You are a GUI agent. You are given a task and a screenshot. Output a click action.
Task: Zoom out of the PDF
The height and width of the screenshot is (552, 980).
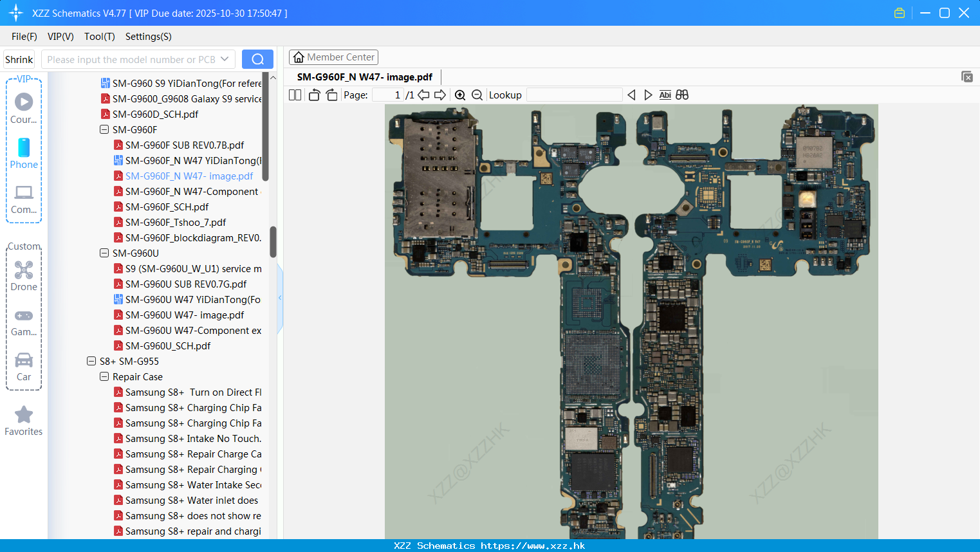pos(477,95)
